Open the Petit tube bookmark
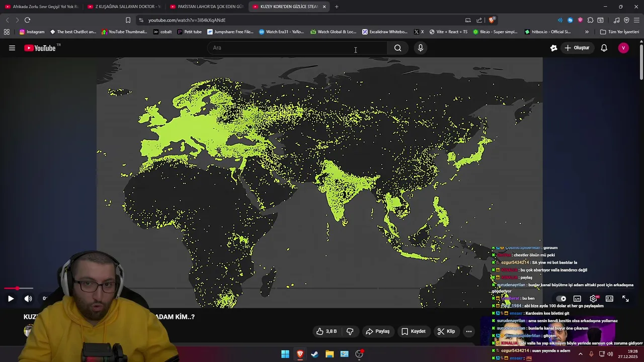Image resolution: width=644 pixels, height=362 pixels. 190,32
